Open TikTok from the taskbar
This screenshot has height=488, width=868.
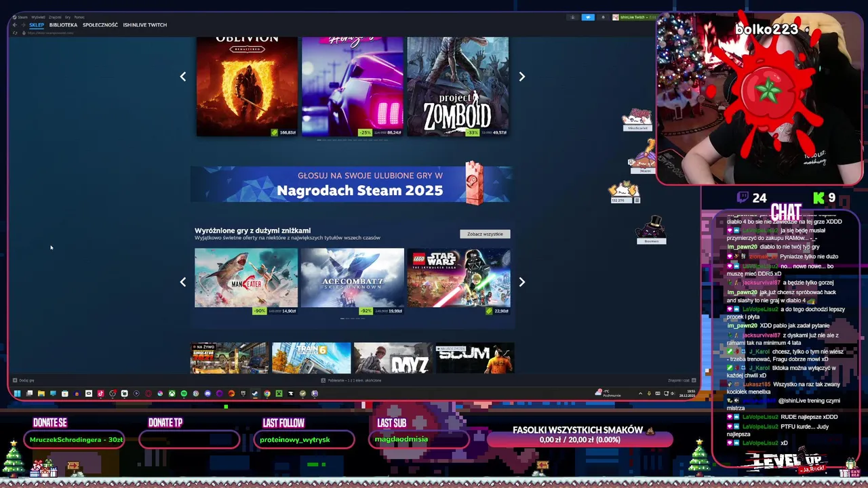(100, 393)
